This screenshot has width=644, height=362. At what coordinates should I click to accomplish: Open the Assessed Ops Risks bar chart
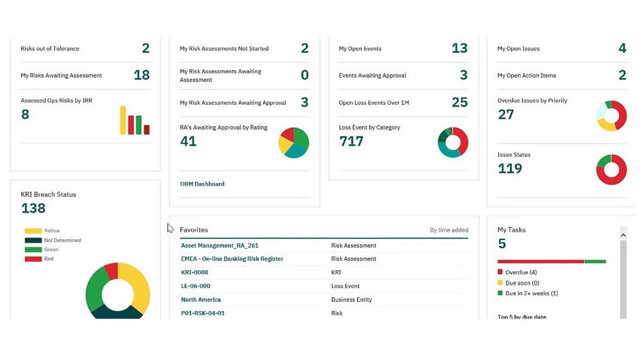[135, 120]
